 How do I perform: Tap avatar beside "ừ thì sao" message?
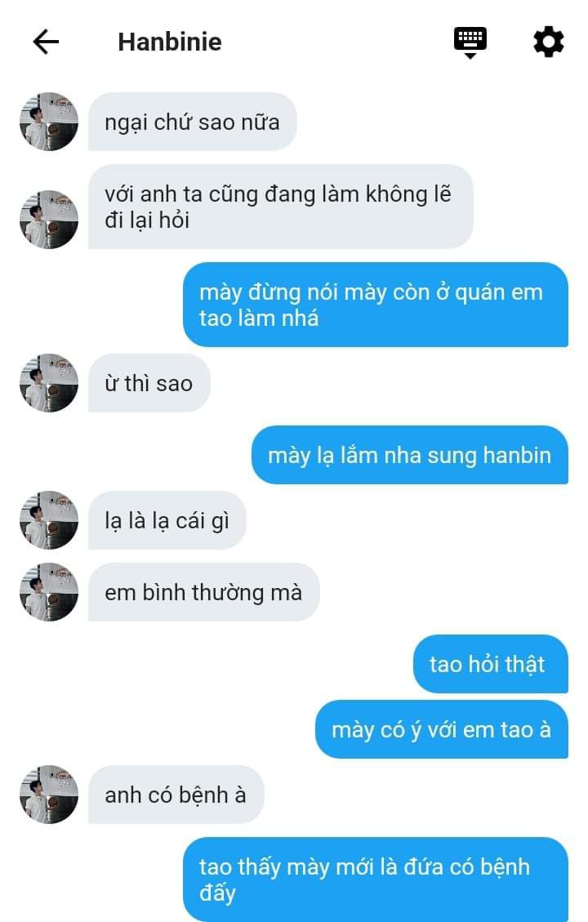[49, 383]
